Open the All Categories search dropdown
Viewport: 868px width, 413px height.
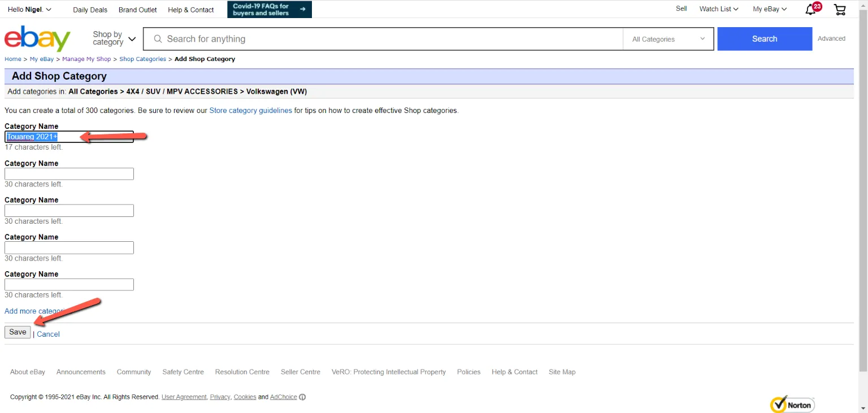[x=669, y=39]
